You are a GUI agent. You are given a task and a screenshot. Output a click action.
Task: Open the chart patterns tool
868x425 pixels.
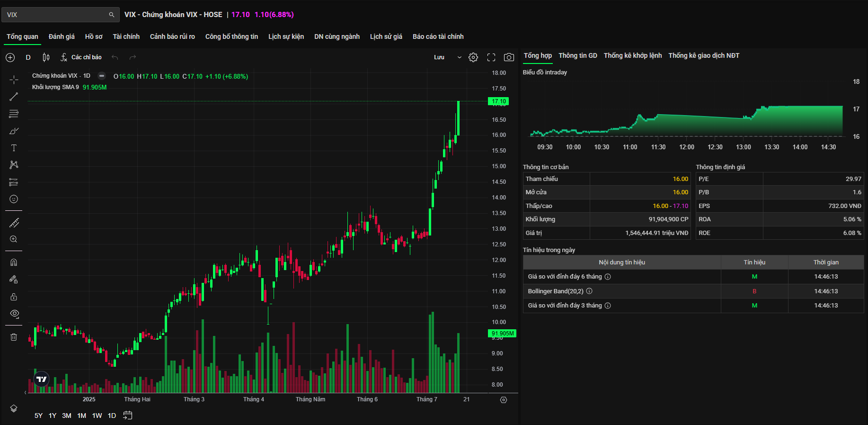coord(14,165)
